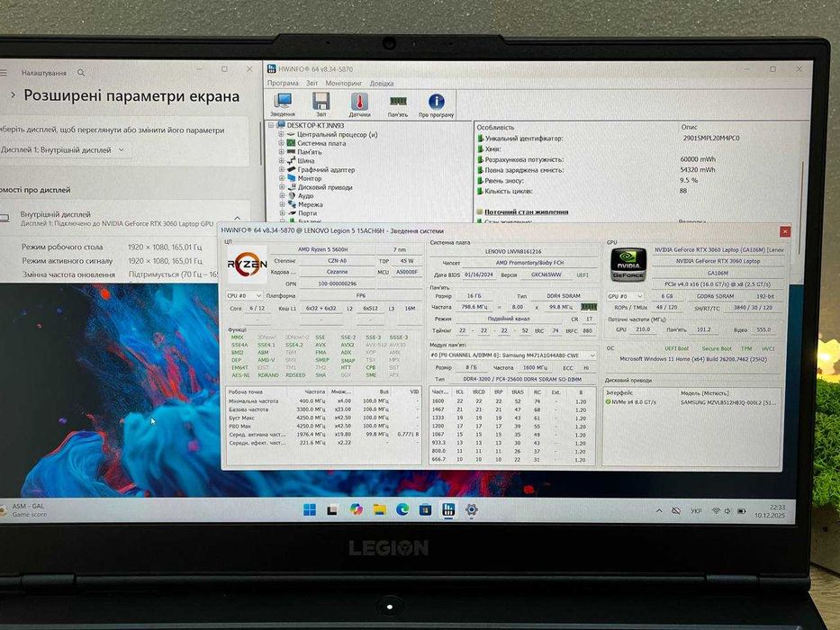Select Дисковий приводи in tree

point(325,187)
